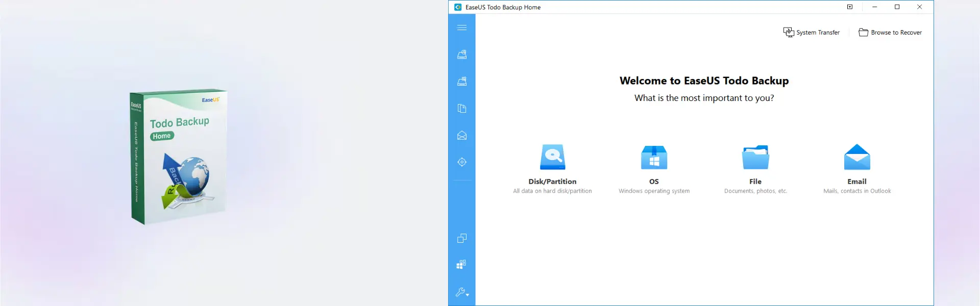980x306 pixels.
Task: Open System Clone grid icon in sidebar
Action: [x=461, y=264]
